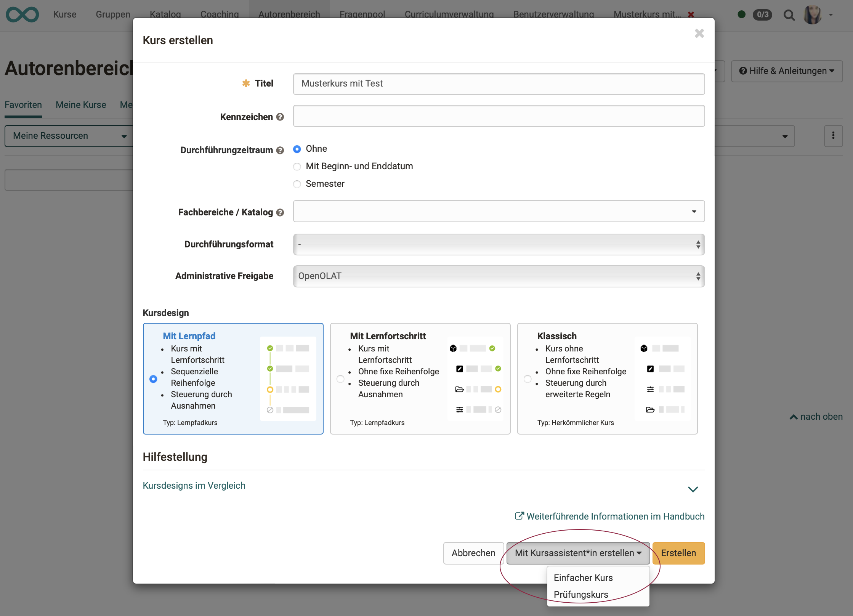Click help icon next to Fachbereiche / Katalog

point(280,212)
